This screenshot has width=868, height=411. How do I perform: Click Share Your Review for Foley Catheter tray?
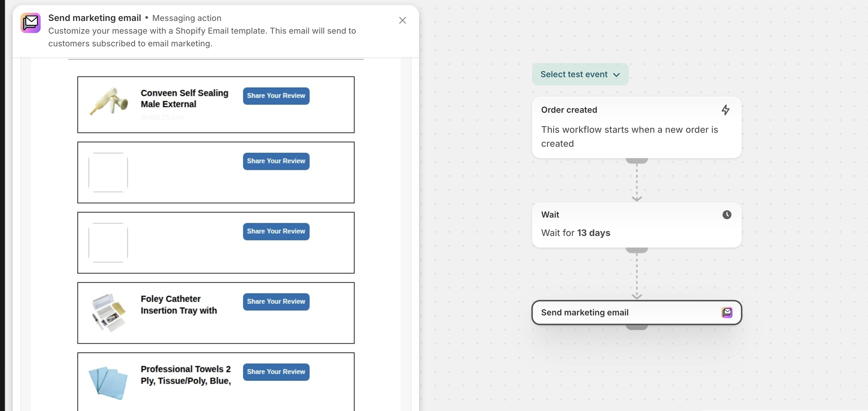point(276,302)
